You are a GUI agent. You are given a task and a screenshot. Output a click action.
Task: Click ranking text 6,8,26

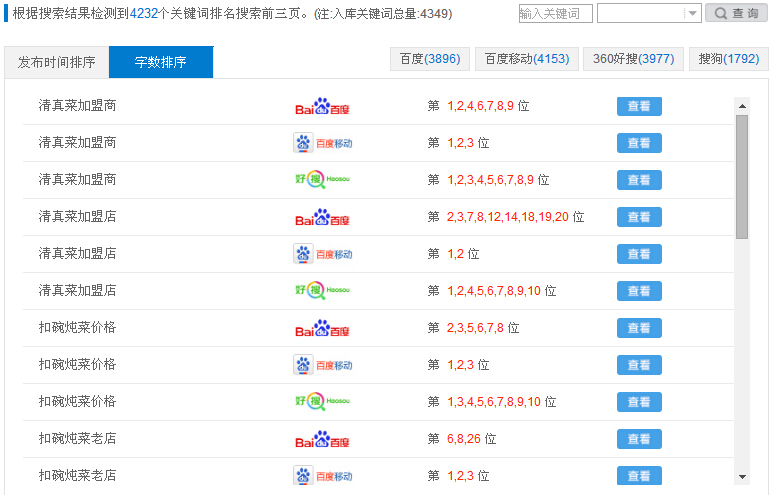[x=464, y=439]
